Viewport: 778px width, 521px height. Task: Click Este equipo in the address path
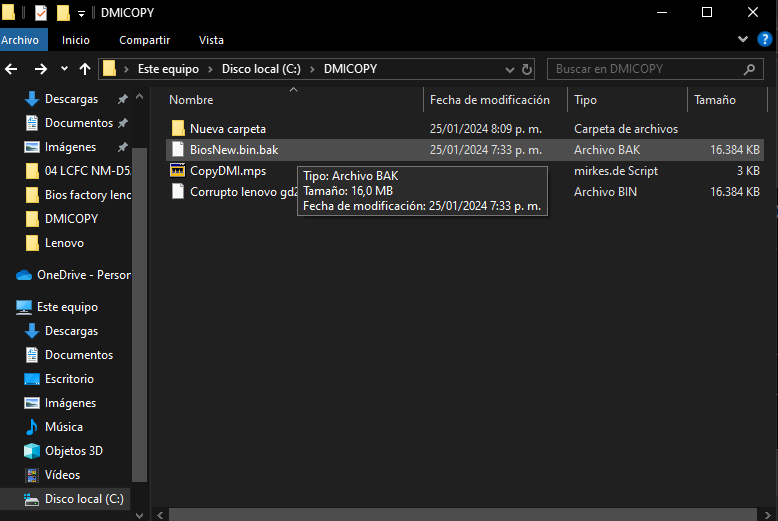coord(167,69)
